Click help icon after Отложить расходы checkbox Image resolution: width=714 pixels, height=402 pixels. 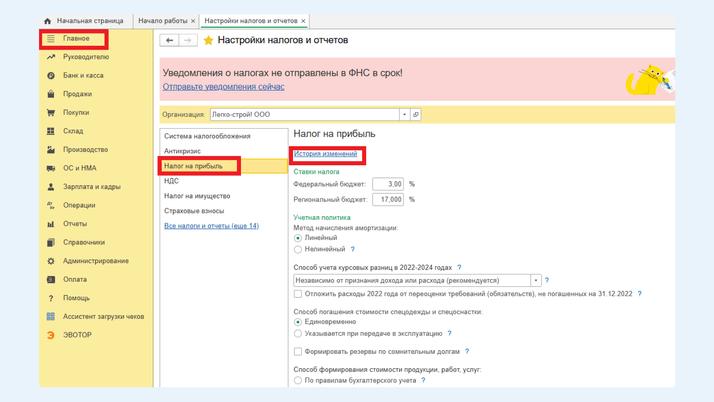(639, 294)
